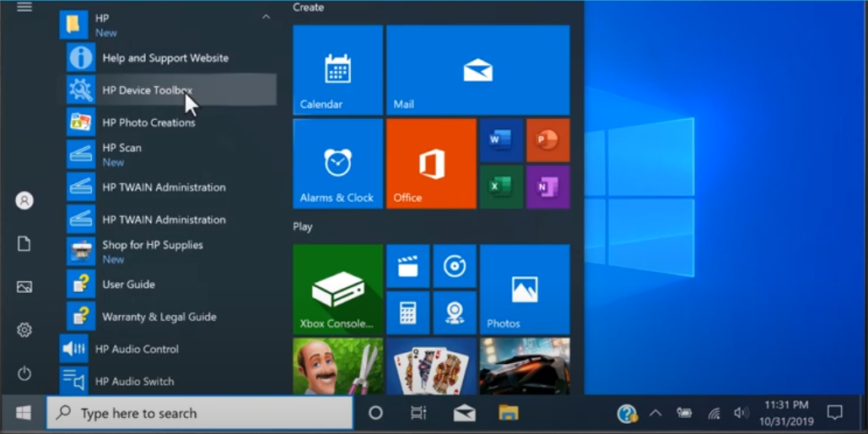Open Pictures from the start sidebar

coord(24,287)
